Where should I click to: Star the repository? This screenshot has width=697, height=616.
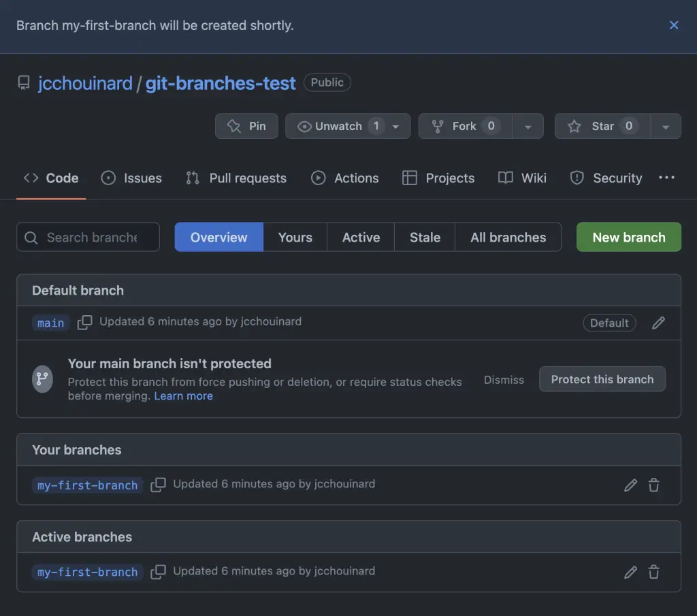pyautogui.click(x=602, y=126)
